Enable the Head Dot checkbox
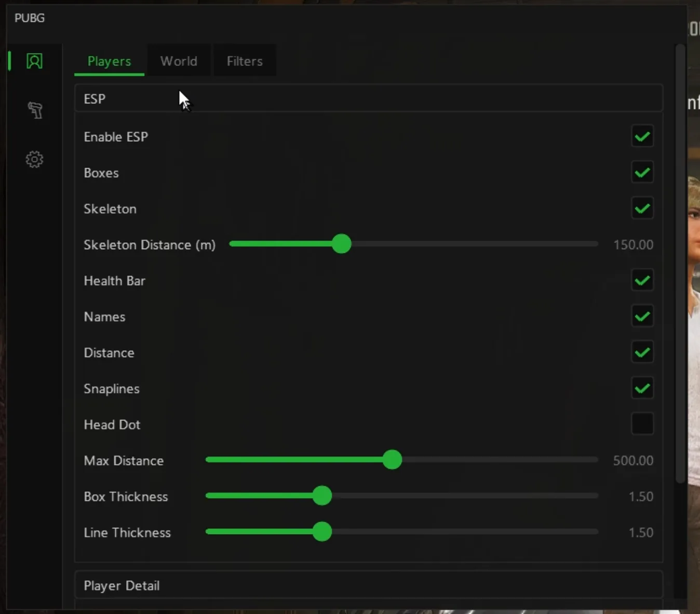 [x=642, y=424]
